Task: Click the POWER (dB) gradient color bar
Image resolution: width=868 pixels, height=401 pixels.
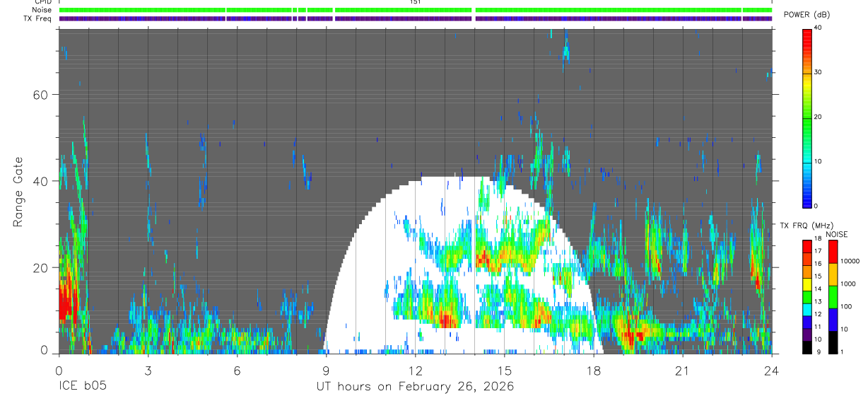Action: [x=807, y=117]
